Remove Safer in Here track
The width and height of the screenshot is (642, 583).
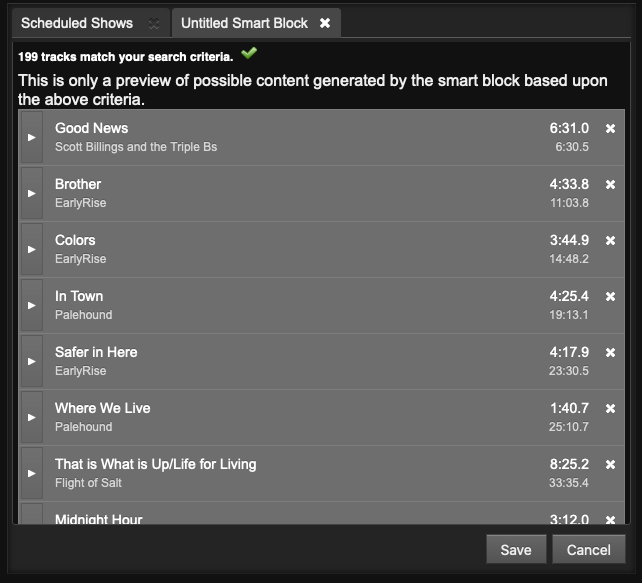click(610, 353)
